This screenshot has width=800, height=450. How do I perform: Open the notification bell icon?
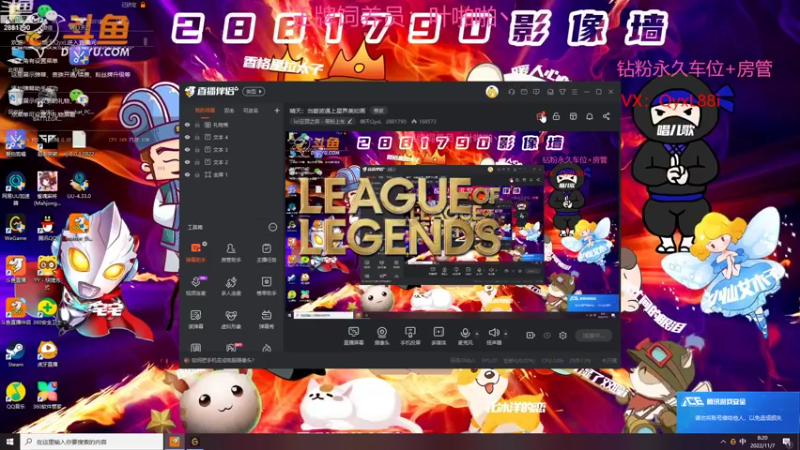589,117
